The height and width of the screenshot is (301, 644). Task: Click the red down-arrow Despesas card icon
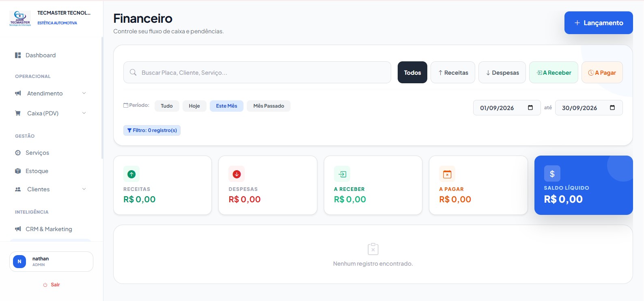pos(237,174)
